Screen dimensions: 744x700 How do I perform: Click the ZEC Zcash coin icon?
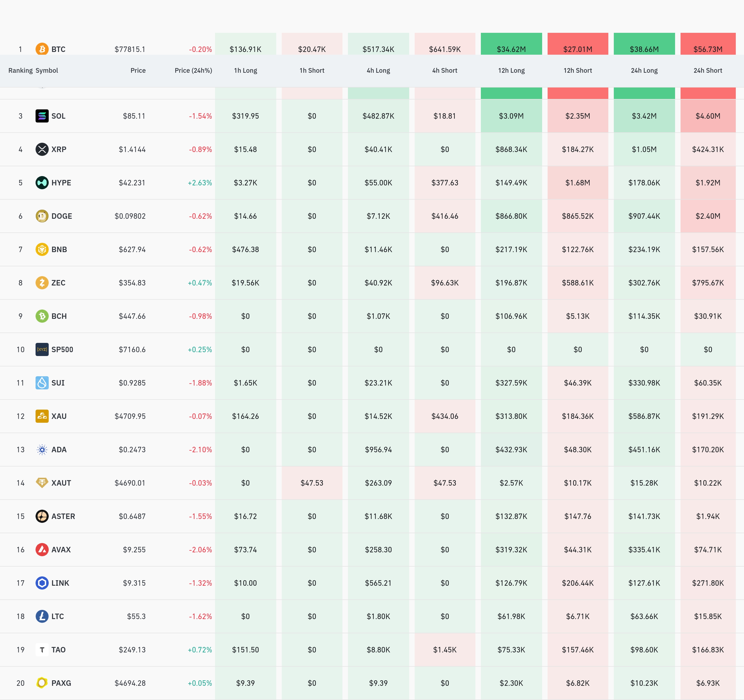click(x=42, y=282)
